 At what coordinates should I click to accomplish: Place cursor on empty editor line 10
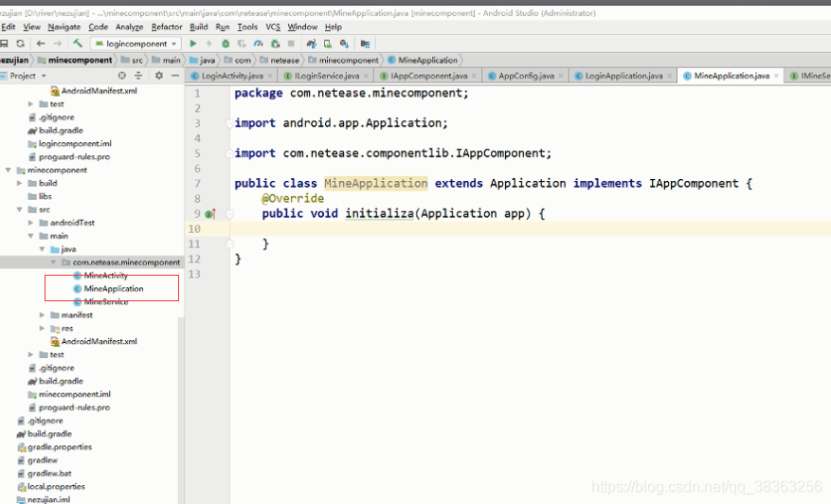point(530,229)
